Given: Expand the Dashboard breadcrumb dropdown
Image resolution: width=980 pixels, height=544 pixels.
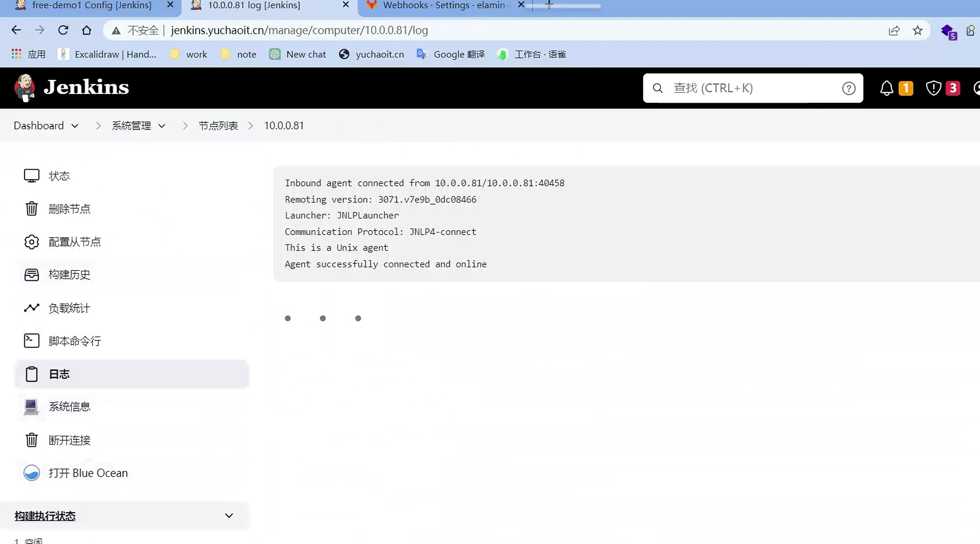Looking at the screenshot, I should point(75,126).
